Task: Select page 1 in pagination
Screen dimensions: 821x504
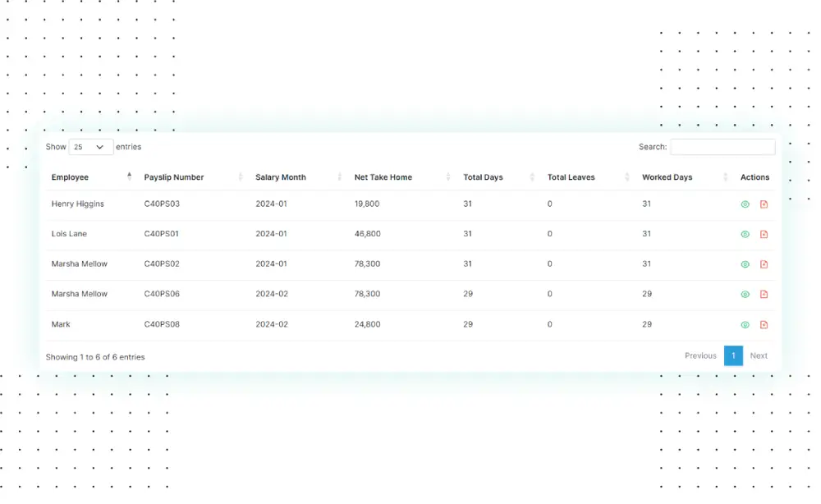Action: click(x=733, y=355)
